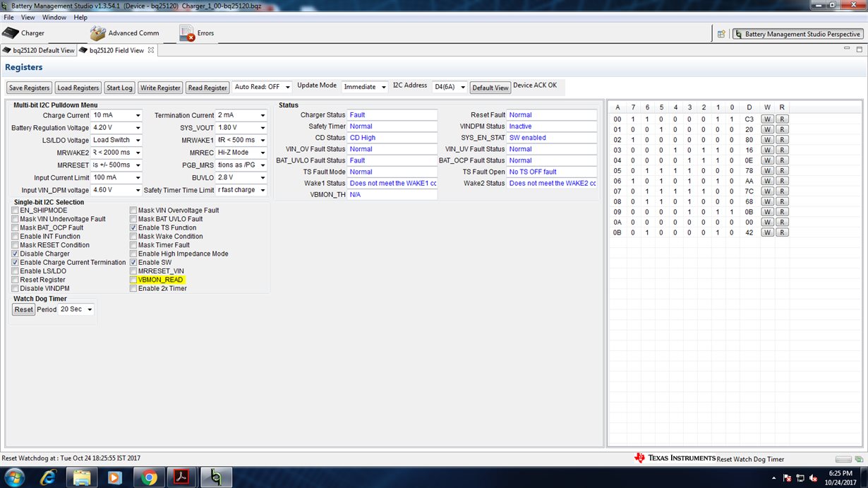Open the Window menu
The image size is (868, 488).
point(54,17)
